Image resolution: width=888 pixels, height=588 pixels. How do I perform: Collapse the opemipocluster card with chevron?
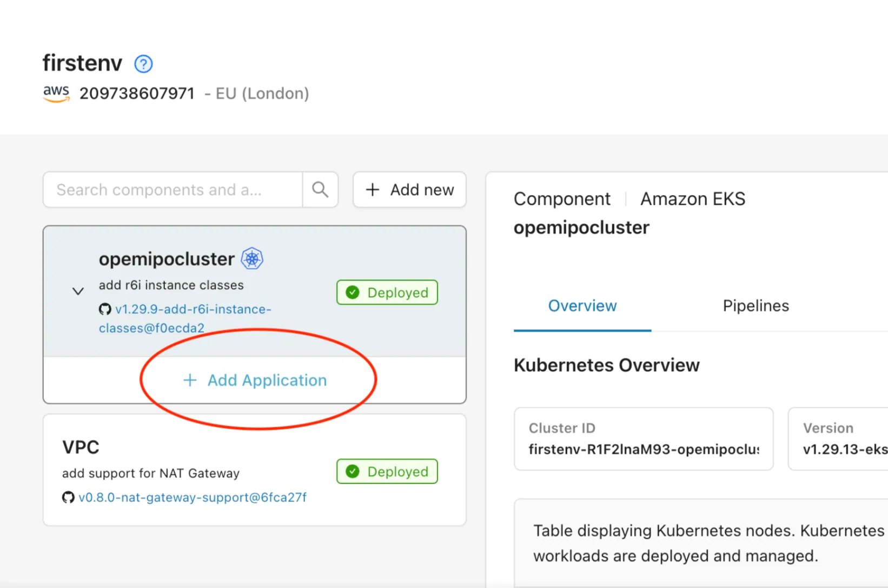click(78, 291)
